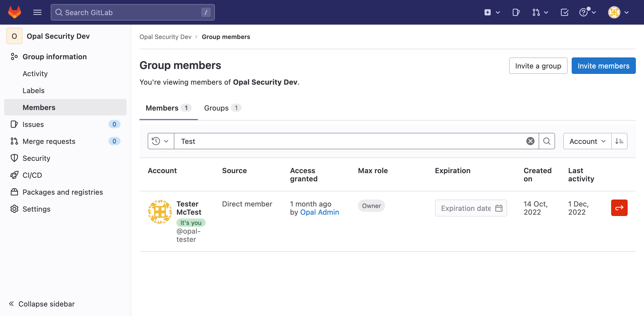Open Issues icon in top bar
The width and height of the screenshot is (644, 316).
516,12
